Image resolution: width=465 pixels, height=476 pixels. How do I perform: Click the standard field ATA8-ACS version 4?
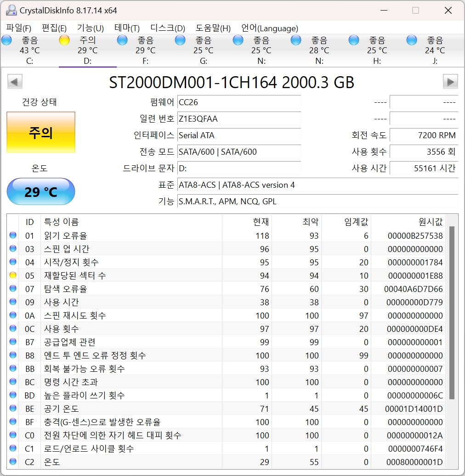tap(318, 185)
